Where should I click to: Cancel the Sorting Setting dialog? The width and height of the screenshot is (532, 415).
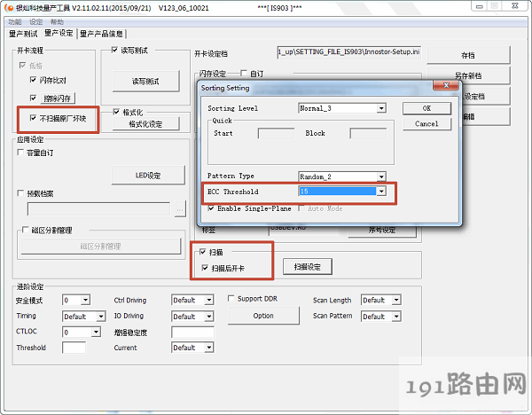coord(426,124)
